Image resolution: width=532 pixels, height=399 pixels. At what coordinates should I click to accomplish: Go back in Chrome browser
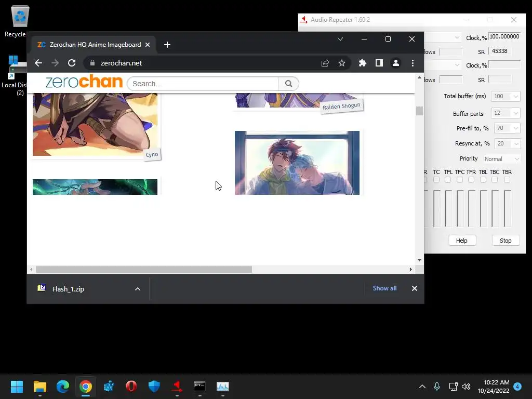coord(38,63)
